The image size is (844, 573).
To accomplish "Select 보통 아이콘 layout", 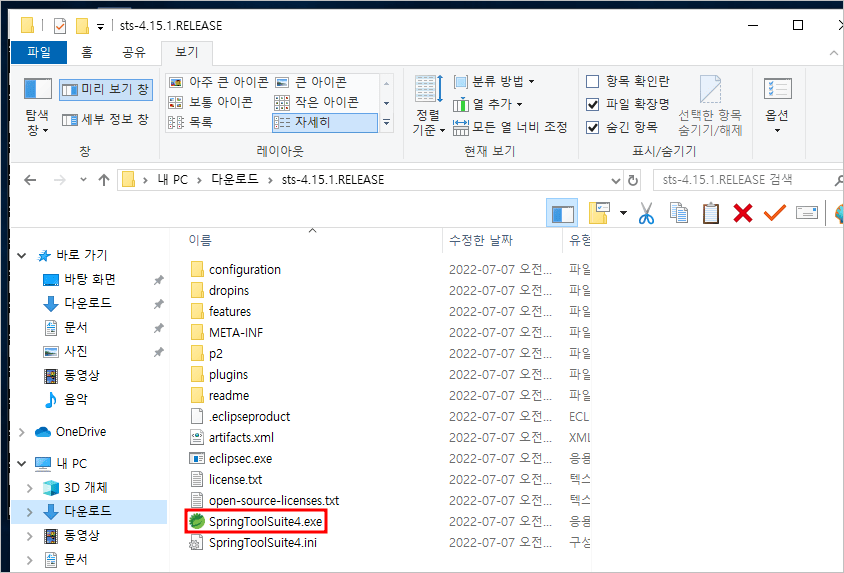I will [x=210, y=102].
